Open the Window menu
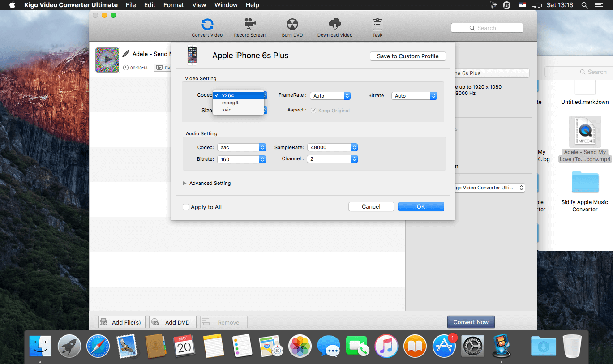The image size is (613, 364). (x=226, y=5)
